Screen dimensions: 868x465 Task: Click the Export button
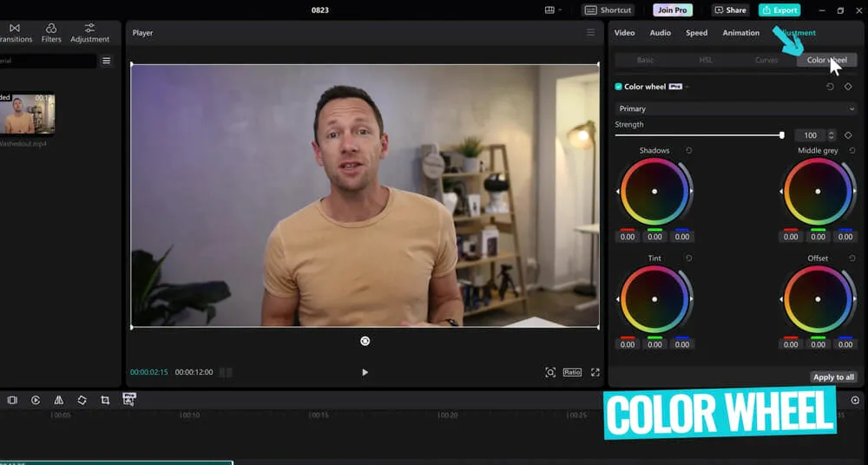779,10
